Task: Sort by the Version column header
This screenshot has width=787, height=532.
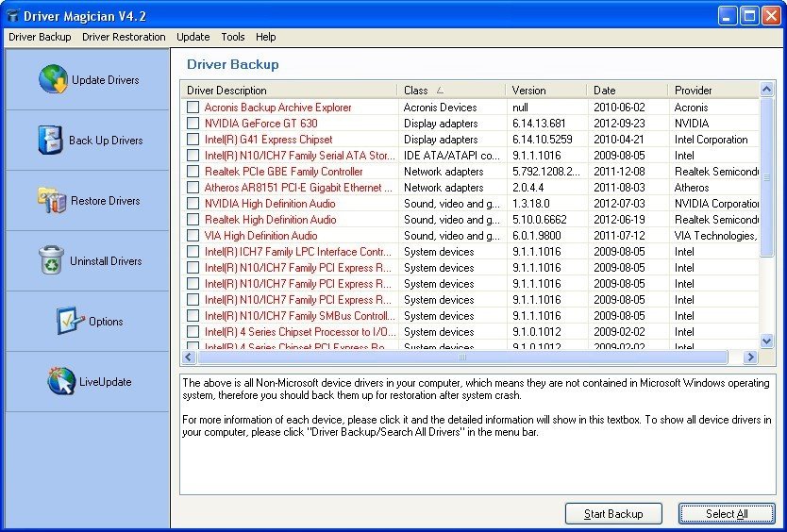Action: click(x=546, y=91)
